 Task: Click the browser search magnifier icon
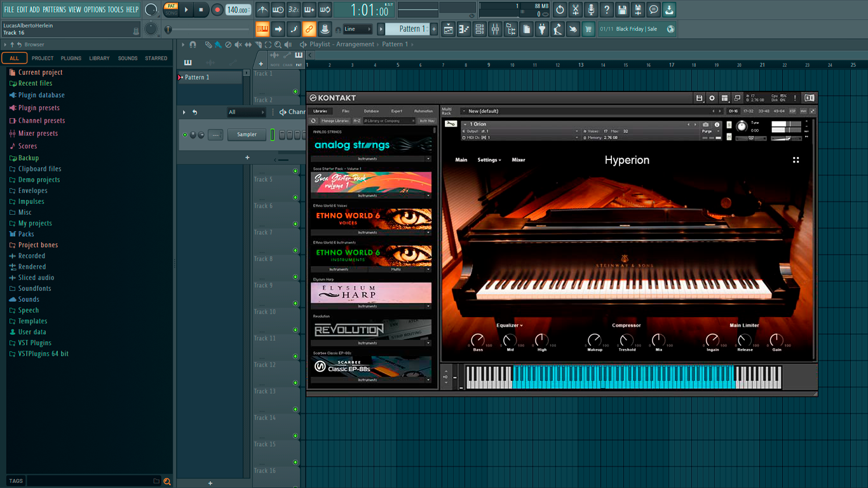click(167, 481)
